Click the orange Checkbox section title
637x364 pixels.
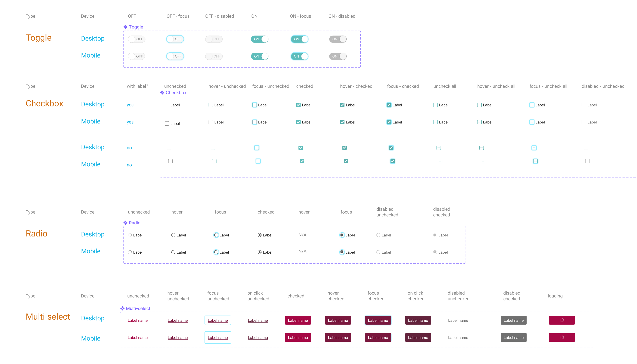pos(44,103)
